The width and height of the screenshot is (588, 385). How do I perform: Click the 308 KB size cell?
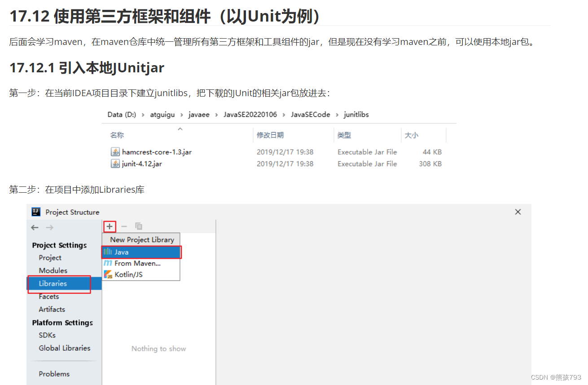pos(430,164)
